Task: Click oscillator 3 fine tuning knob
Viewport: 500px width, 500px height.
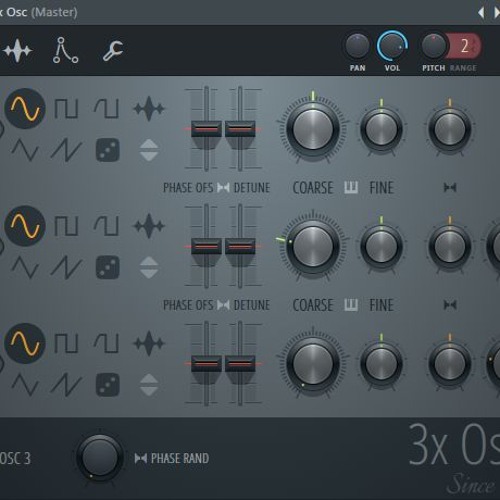Action: pyautogui.click(x=381, y=364)
